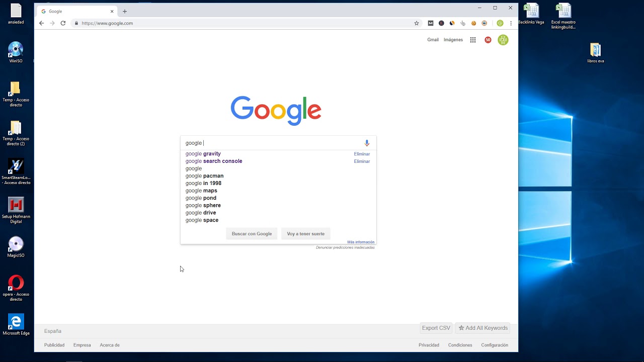Click Voy a tener suerte button
This screenshot has height=362, width=644.
coord(306,234)
